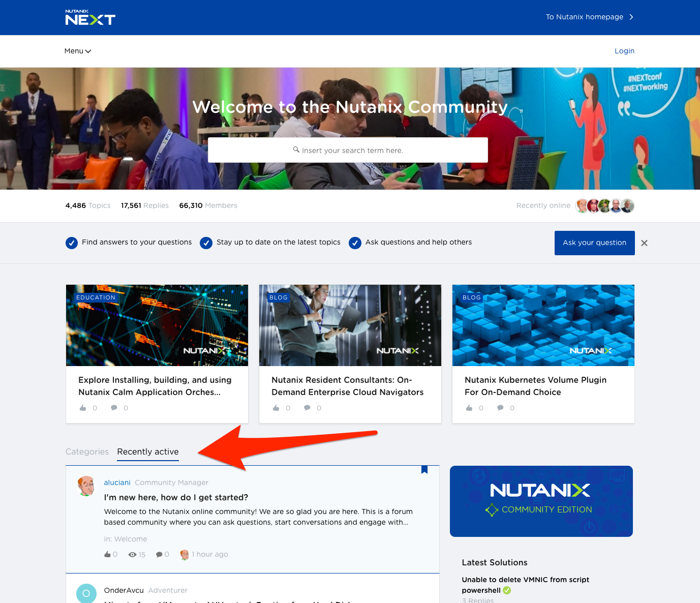The width and height of the screenshot is (700, 603).
Task: Click aluciani's profile avatar
Action: click(x=86, y=486)
